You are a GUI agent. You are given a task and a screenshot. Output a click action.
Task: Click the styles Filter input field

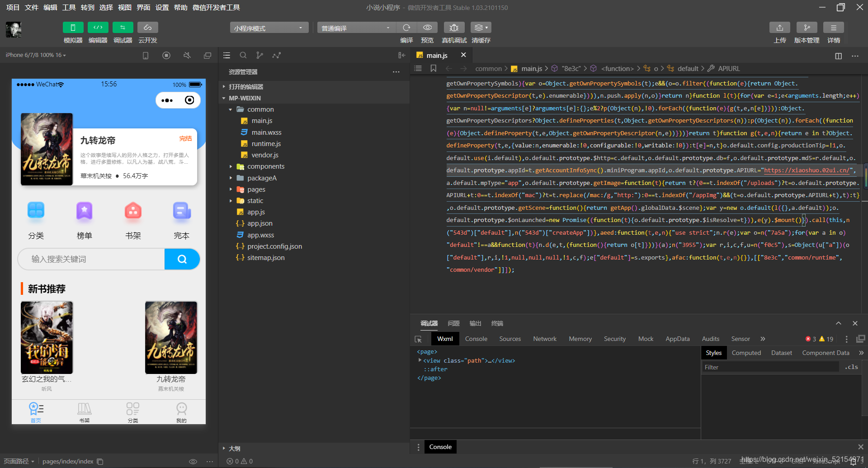[x=770, y=367]
